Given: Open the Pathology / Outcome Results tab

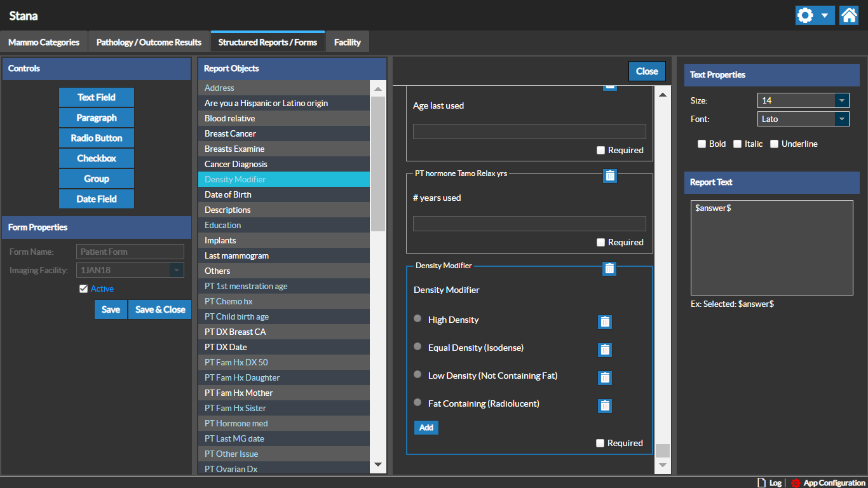Looking at the screenshot, I should pos(149,43).
